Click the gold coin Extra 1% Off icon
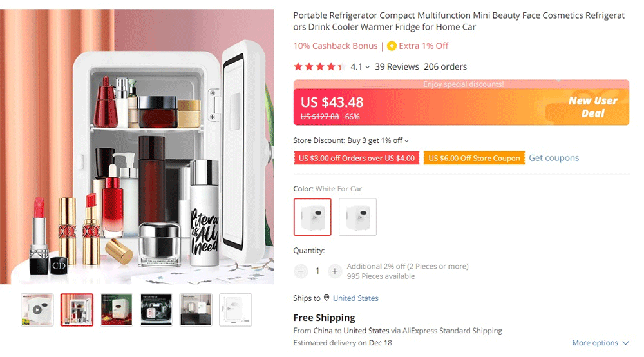This screenshot has width=644, height=357. click(392, 46)
